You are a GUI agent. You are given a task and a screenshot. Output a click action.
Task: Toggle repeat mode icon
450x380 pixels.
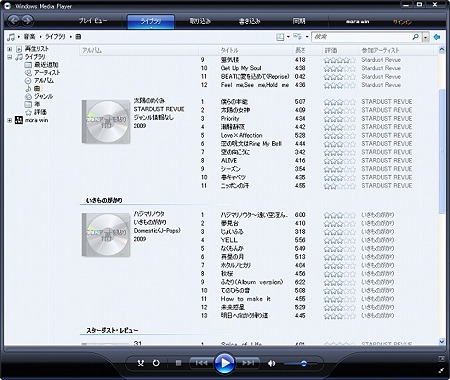tap(156, 363)
